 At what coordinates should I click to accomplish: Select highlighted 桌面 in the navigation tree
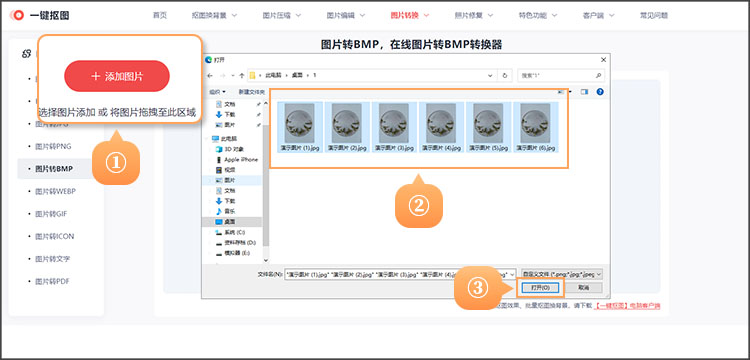pos(232,222)
